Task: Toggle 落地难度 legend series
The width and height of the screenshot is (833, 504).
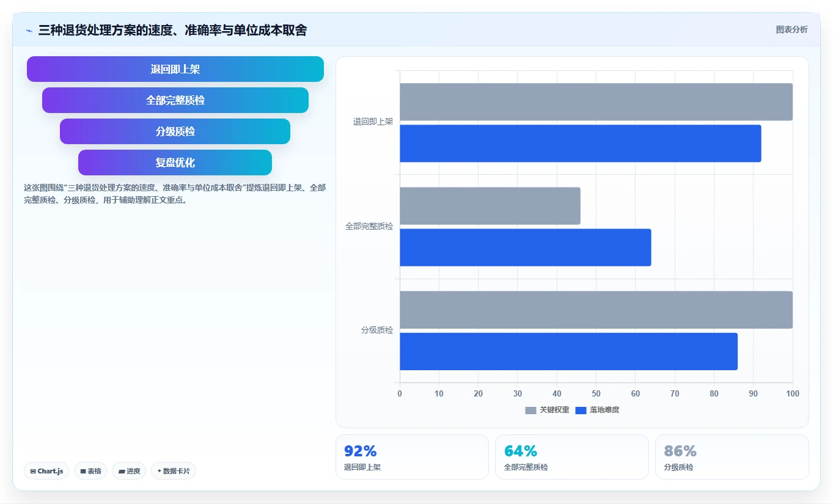Action: pyautogui.click(x=597, y=410)
